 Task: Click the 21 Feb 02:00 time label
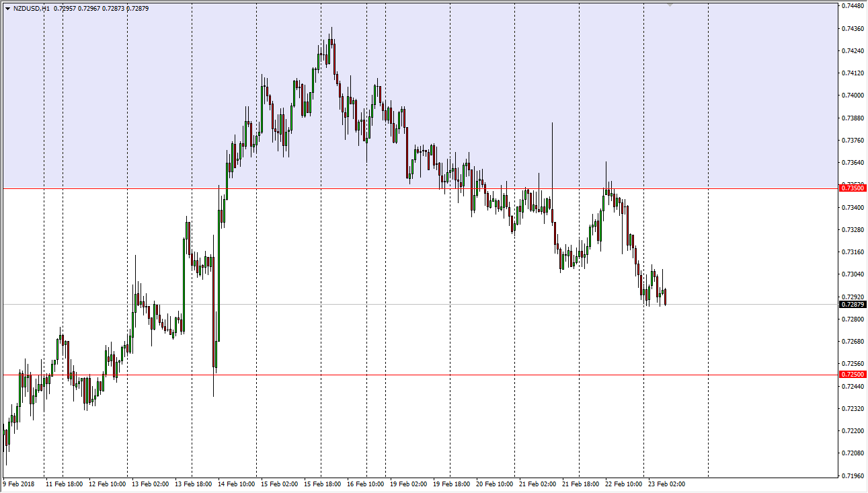tap(536, 484)
